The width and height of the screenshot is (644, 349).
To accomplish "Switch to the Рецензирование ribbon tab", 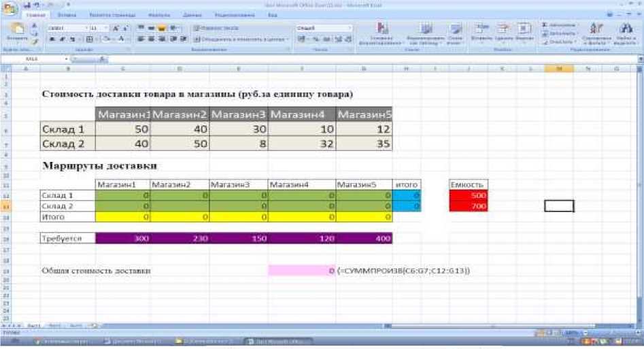I will click(x=235, y=15).
